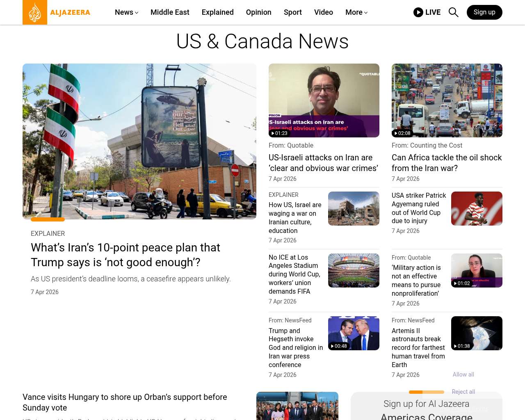Click the Al Jazeera logo

pos(57,12)
